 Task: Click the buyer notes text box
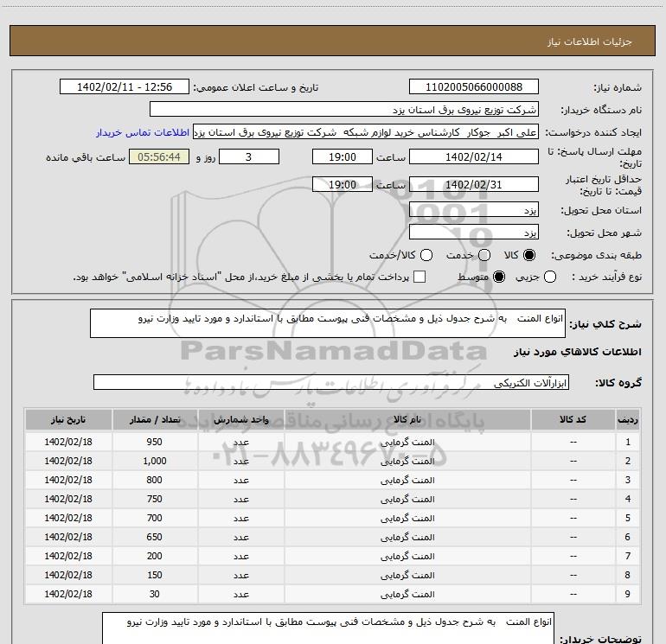[x=329, y=628]
